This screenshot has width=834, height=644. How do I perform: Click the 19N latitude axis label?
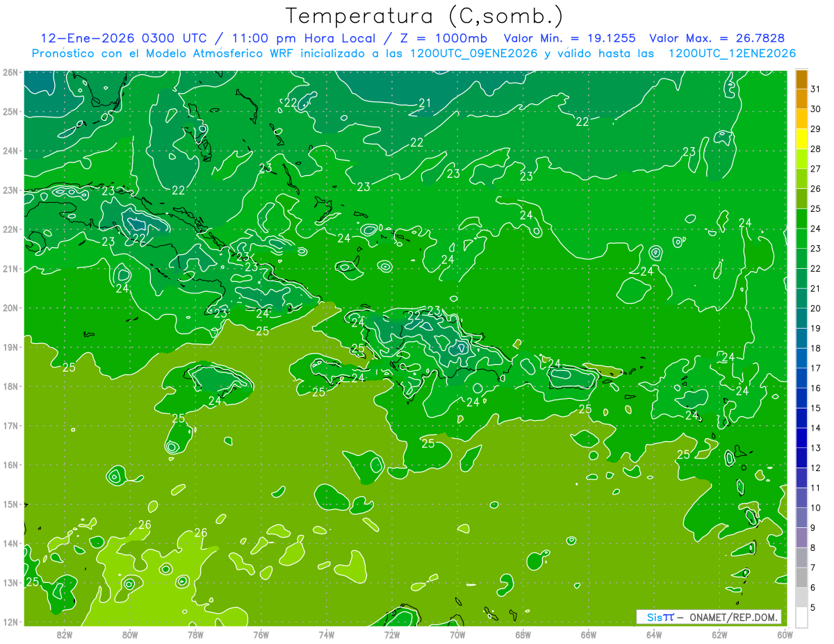(x=10, y=347)
